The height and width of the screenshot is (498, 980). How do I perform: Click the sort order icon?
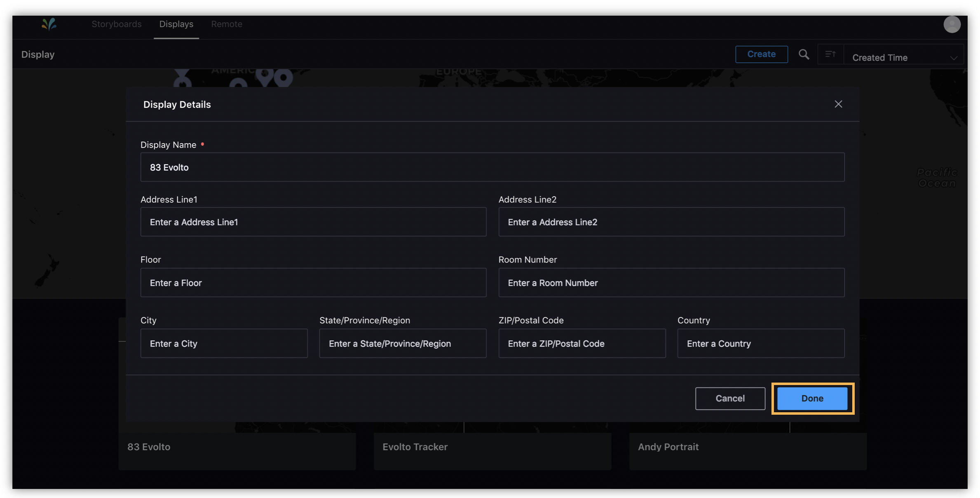(x=830, y=54)
